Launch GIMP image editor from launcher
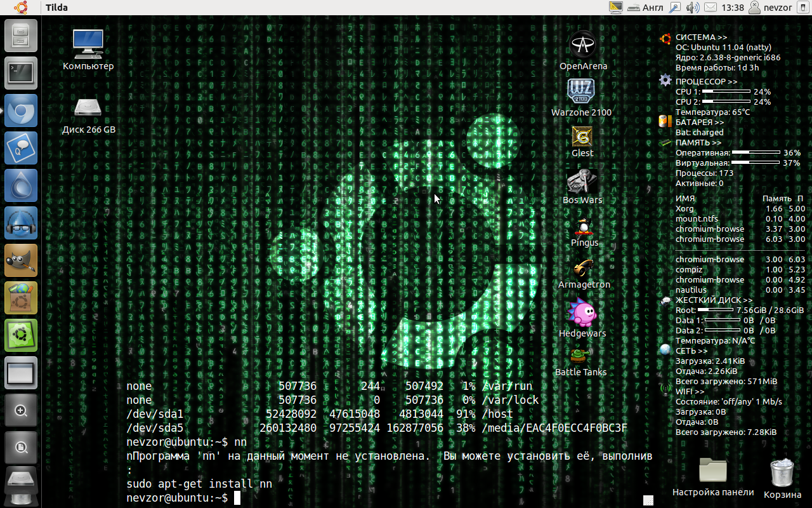 (x=21, y=260)
